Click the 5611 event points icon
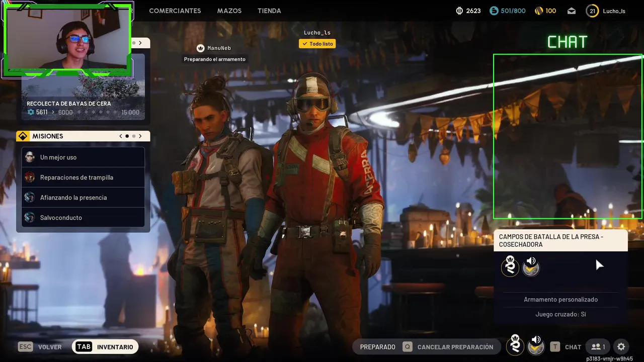Screen dimensions: 644x362 coord(31,112)
